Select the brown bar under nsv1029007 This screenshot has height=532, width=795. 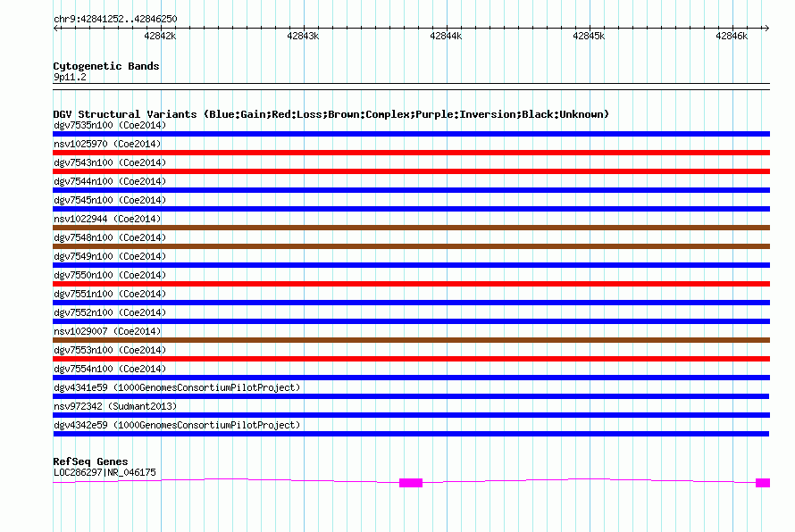click(x=411, y=340)
